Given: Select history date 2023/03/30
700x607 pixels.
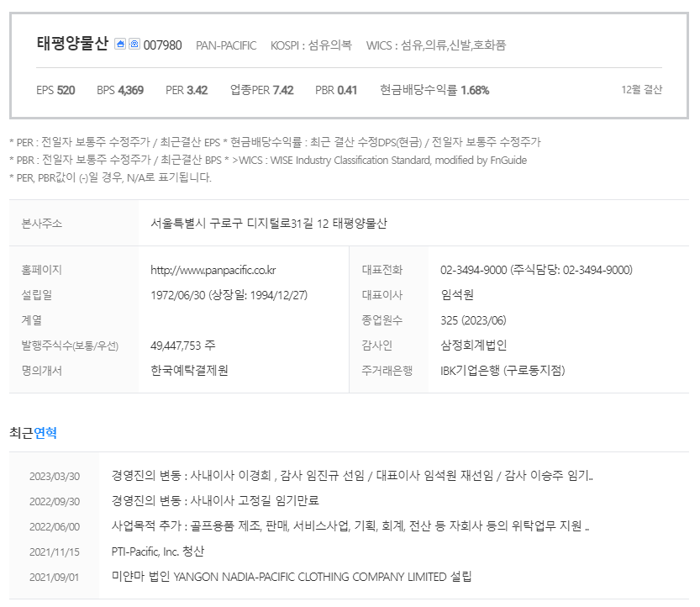Looking at the screenshot, I should (55, 477).
